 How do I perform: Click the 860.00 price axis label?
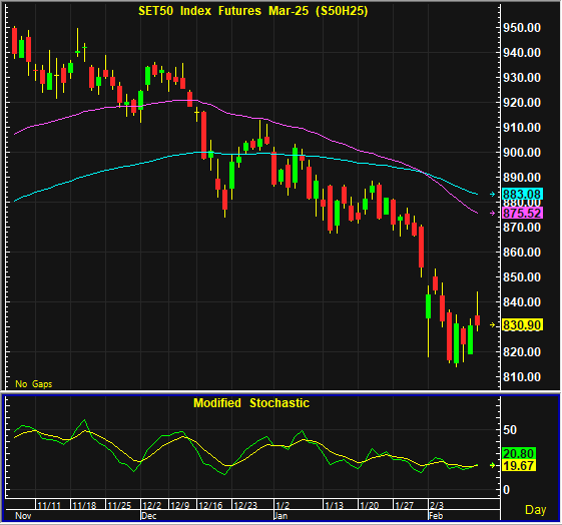point(522,252)
